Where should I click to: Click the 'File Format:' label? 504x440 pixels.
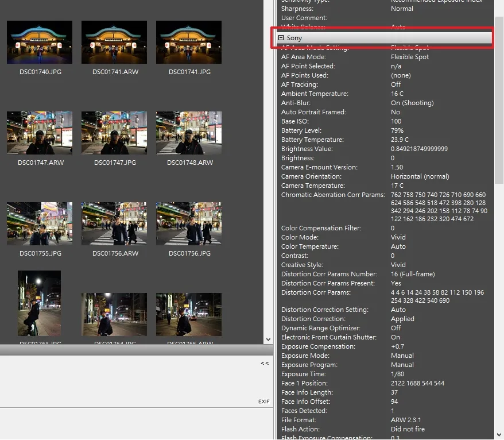point(298,420)
